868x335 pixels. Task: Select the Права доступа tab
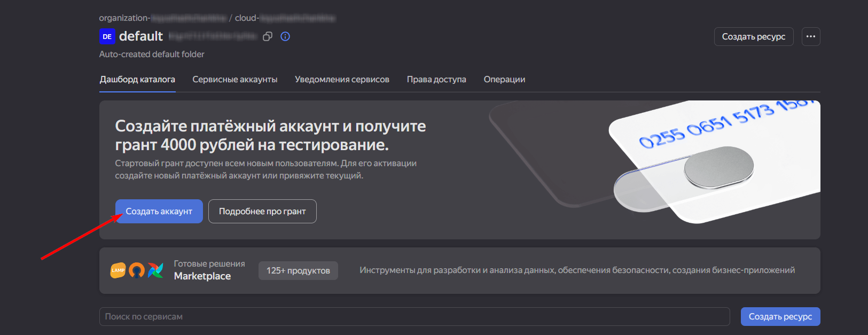point(436,79)
